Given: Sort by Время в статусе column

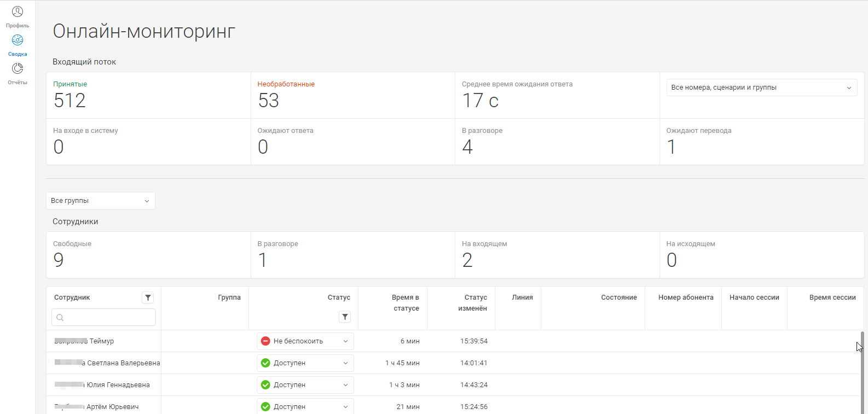Looking at the screenshot, I should (x=405, y=303).
